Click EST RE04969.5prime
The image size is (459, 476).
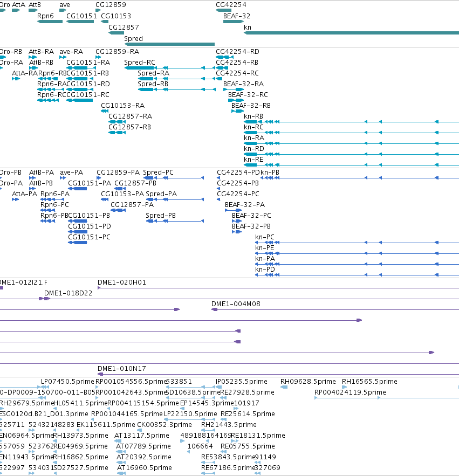(80, 446)
